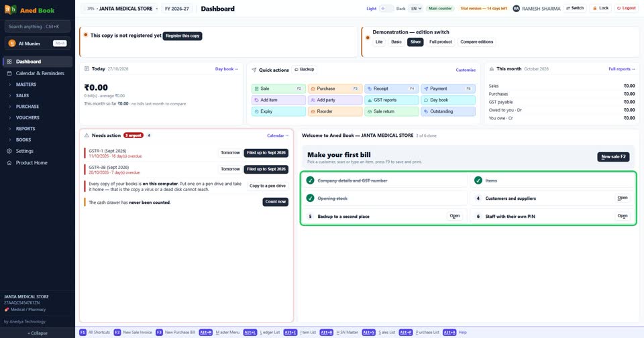The image size is (644, 338).
Task: Click the Purchase quick action icon
Action: (313, 89)
